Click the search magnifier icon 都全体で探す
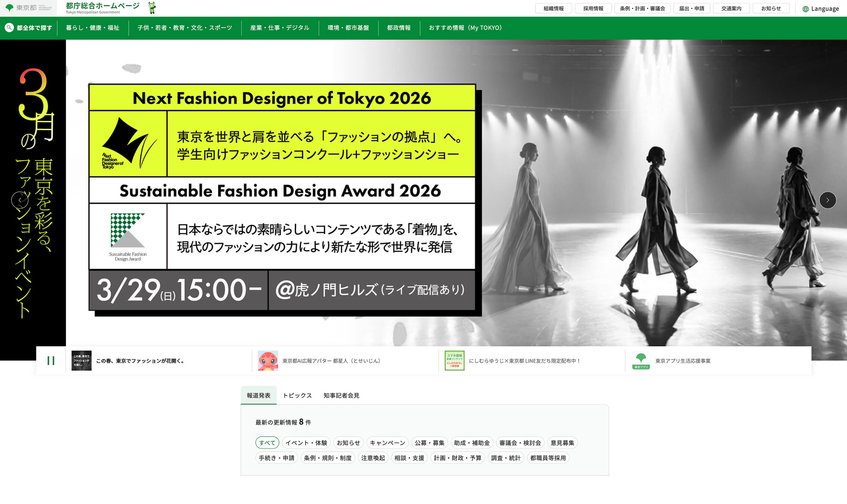Screen dimensions: 847x504 click(9, 28)
